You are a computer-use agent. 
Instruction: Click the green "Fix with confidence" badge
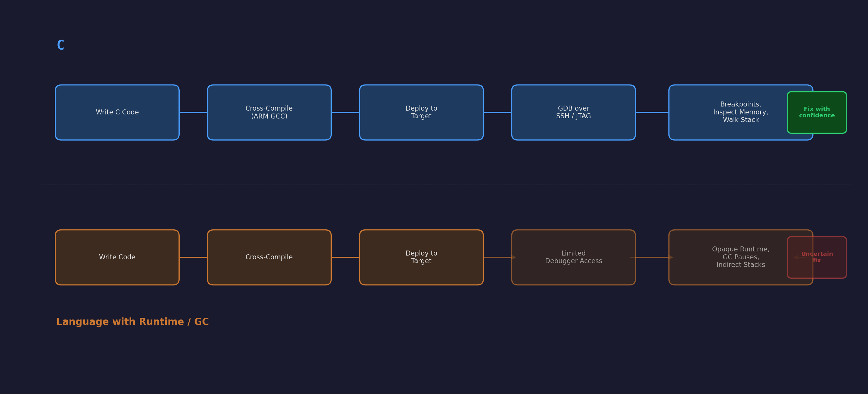[x=816, y=112]
